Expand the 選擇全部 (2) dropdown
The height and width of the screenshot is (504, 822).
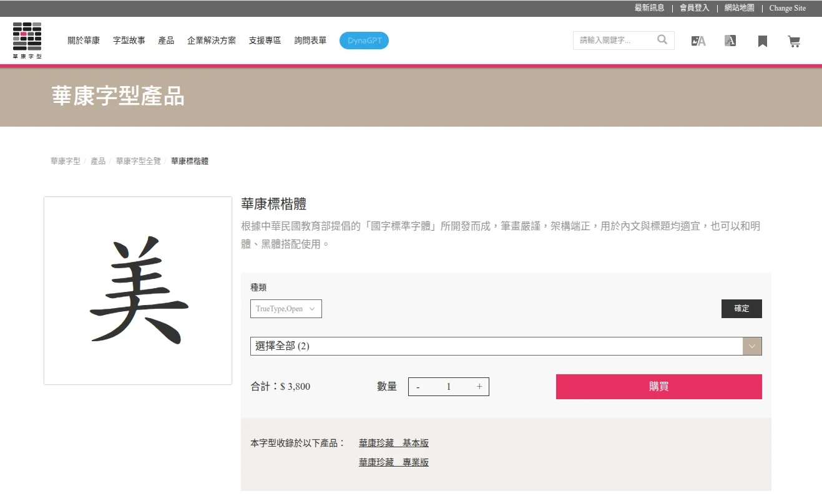(x=496, y=346)
